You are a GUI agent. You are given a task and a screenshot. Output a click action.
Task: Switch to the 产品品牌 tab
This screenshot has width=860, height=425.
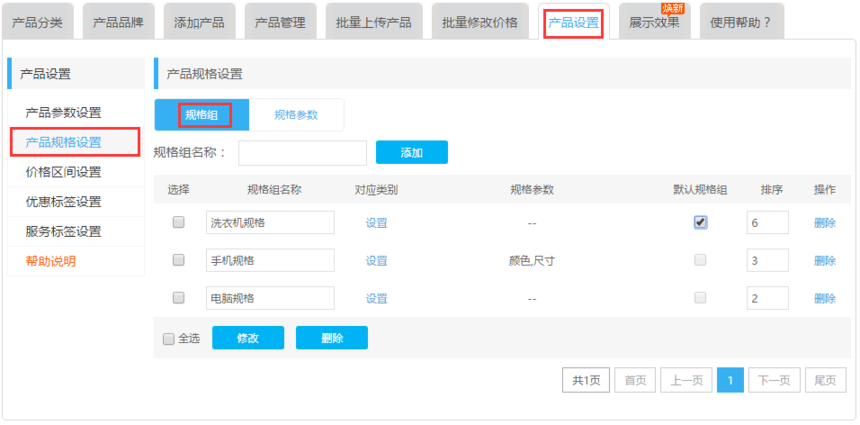pos(118,22)
